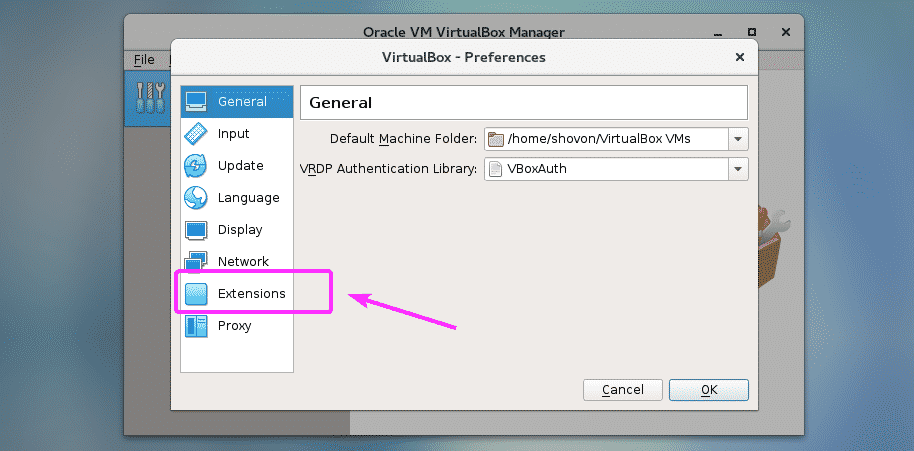Click the /home/shovon/VirtualBox VMs folder field
914x451 pixels.
[606, 138]
